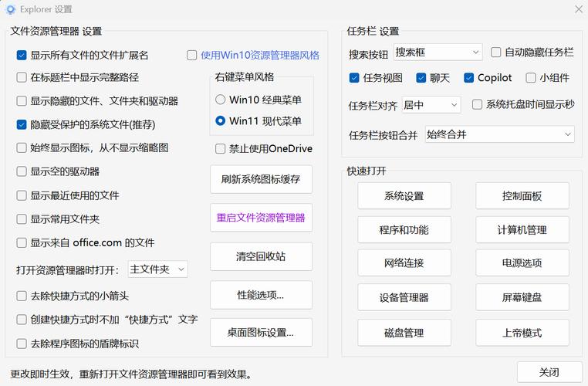Screen dimensions: 588x386
Task: Toggle 隐藏受保护的系统文件(推荐)
Action: 22,124
